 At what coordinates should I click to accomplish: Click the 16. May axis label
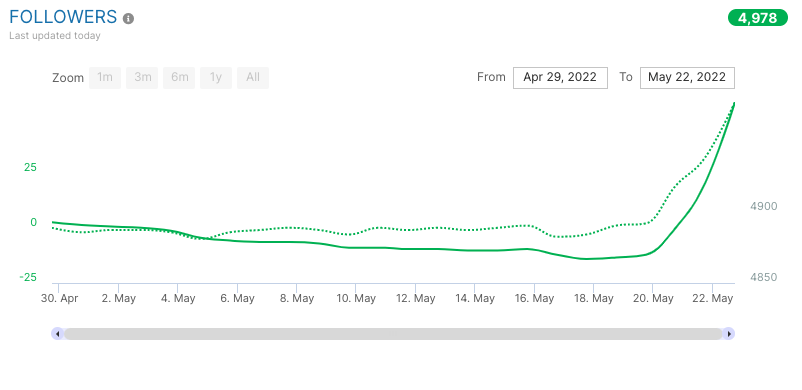click(534, 298)
